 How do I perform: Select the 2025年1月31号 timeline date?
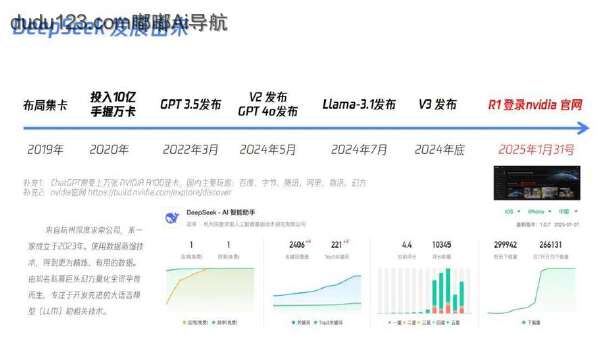coord(536,150)
